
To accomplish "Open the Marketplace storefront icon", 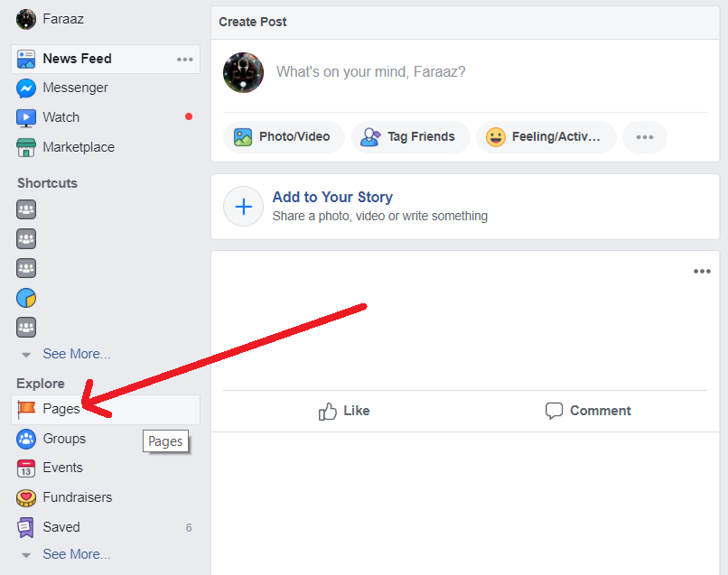I will (26, 147).
